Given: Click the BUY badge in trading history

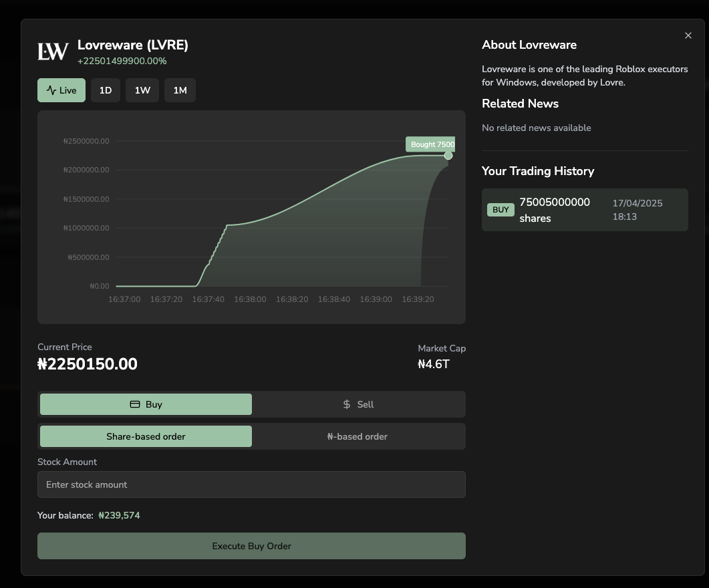Looking at the screenshot, I should tap(501, 210).
